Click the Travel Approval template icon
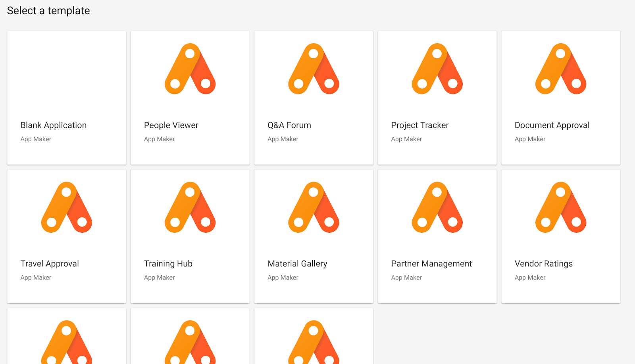 coord(67,207)
